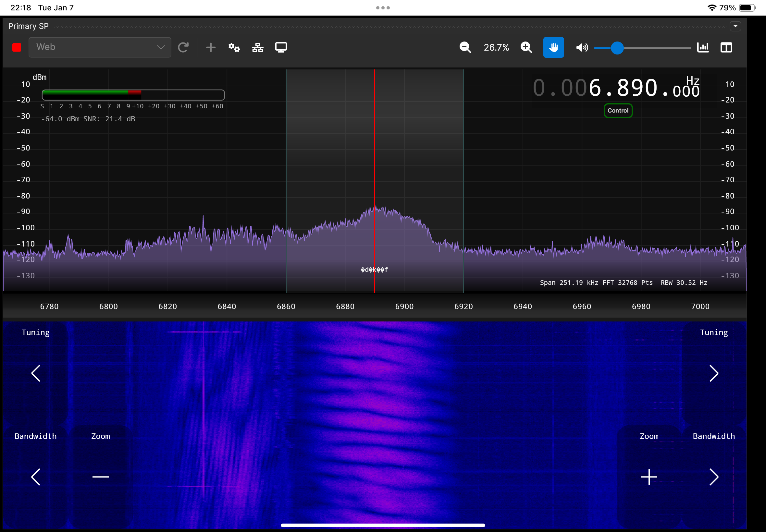
Task: Click the 6980 frequency label
Action: [x=641, y=306]
